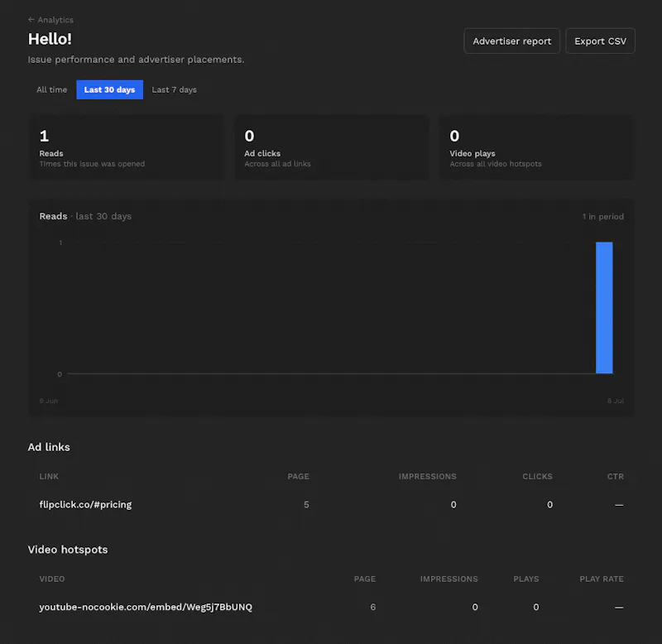Click the Video plays stat card
The width and height of the screenshot is (662, 644).
tap(536, 147)
